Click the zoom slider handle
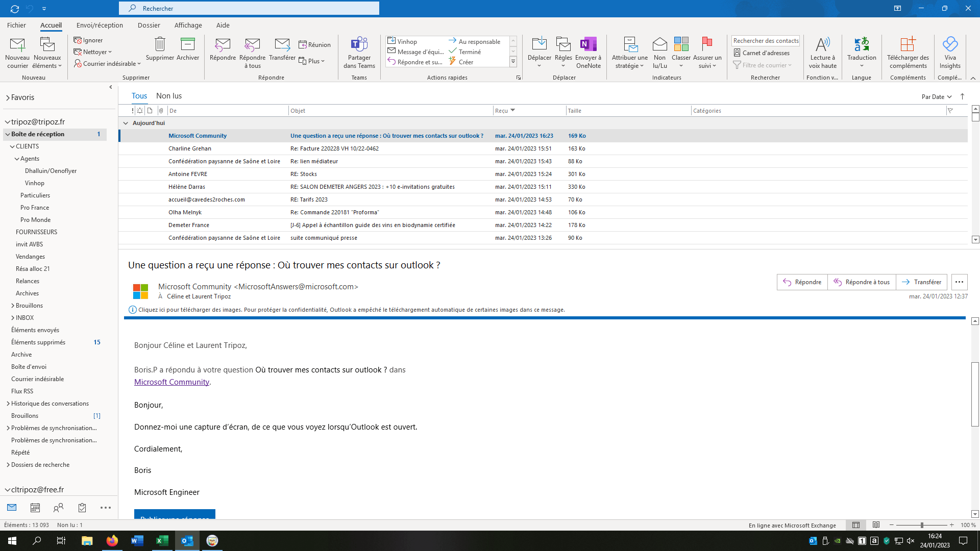The image size is (980, 551). tap(922, 525)
